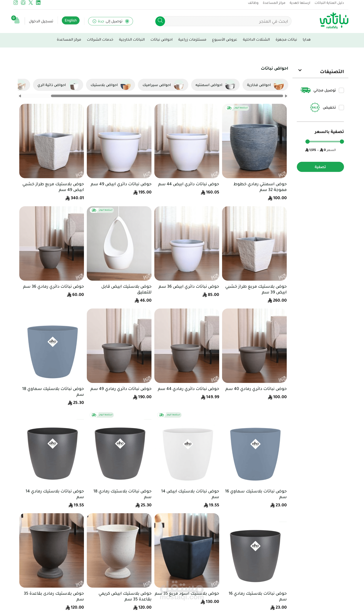This screenshot has width=364, height=613.
Task: Click the category carousel left arrow
Action: tap(20, 96)
